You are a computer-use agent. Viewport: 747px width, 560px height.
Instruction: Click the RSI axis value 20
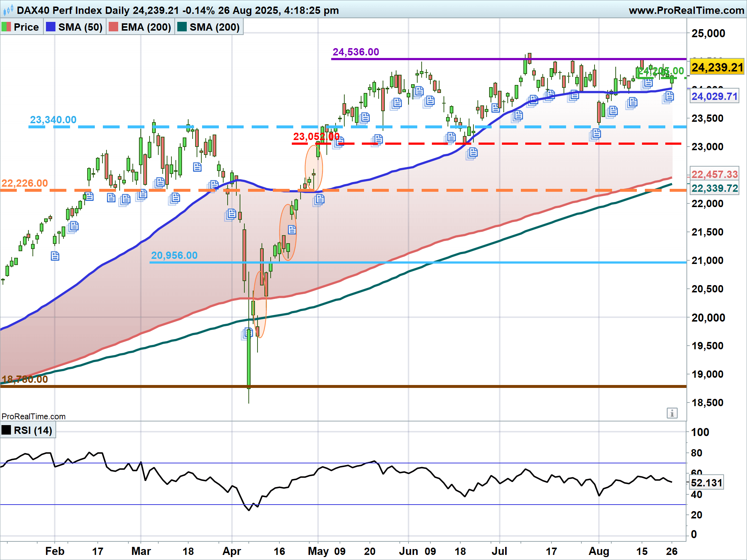point(697,515)
